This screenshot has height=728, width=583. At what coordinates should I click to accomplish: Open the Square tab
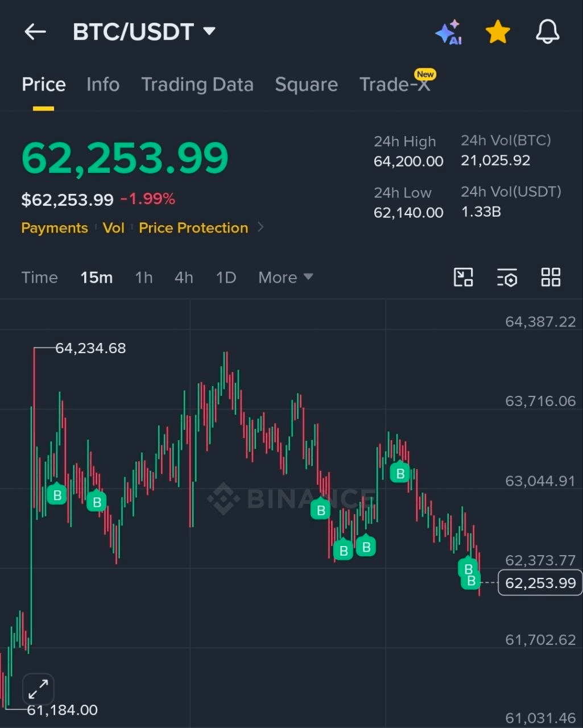click(x=306, y=85)
